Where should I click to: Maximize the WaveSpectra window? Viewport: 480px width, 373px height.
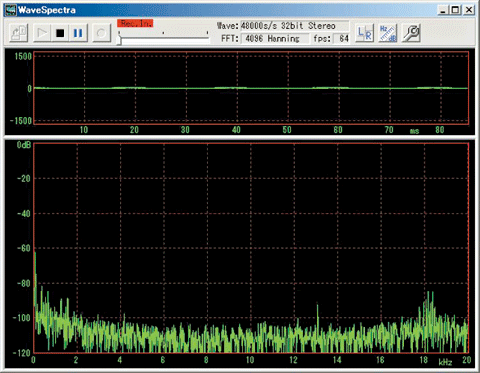(455, 10)
